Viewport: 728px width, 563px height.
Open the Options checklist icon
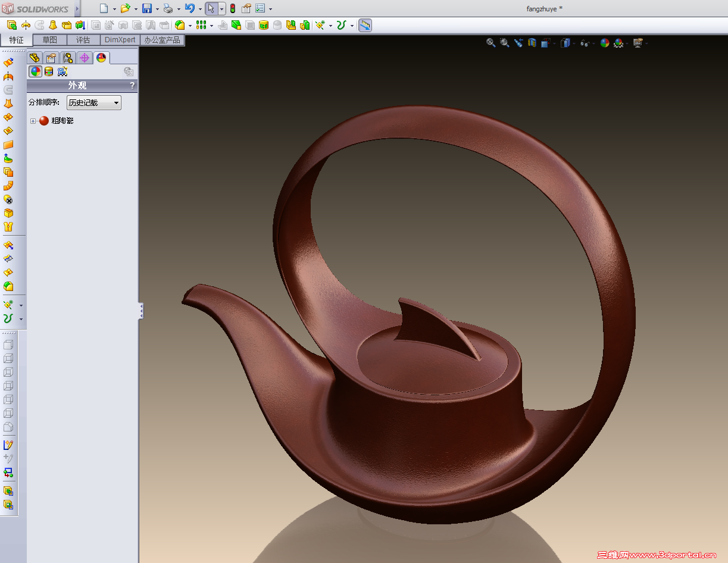pyautogui.click(x=260, y=8)
